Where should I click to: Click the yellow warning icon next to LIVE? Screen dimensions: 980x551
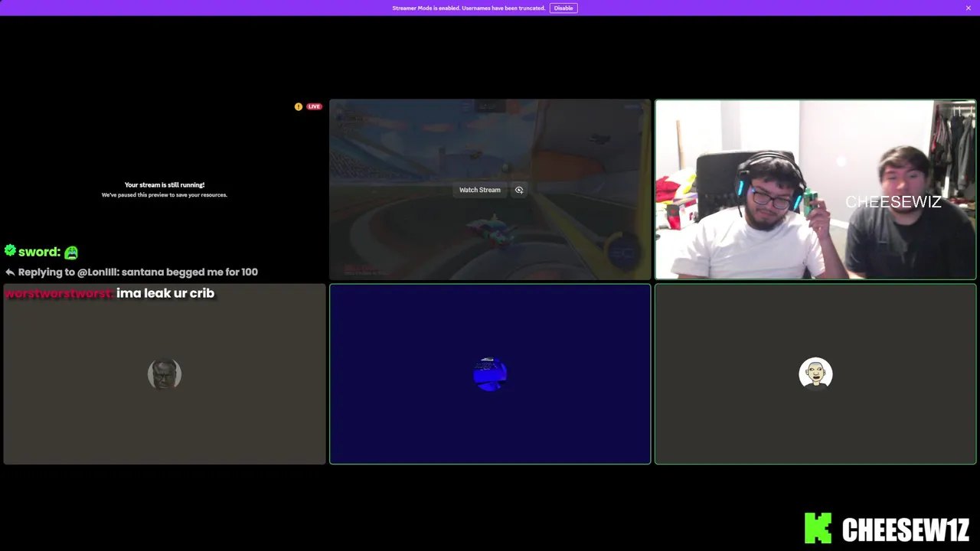[x=299, y=106]
